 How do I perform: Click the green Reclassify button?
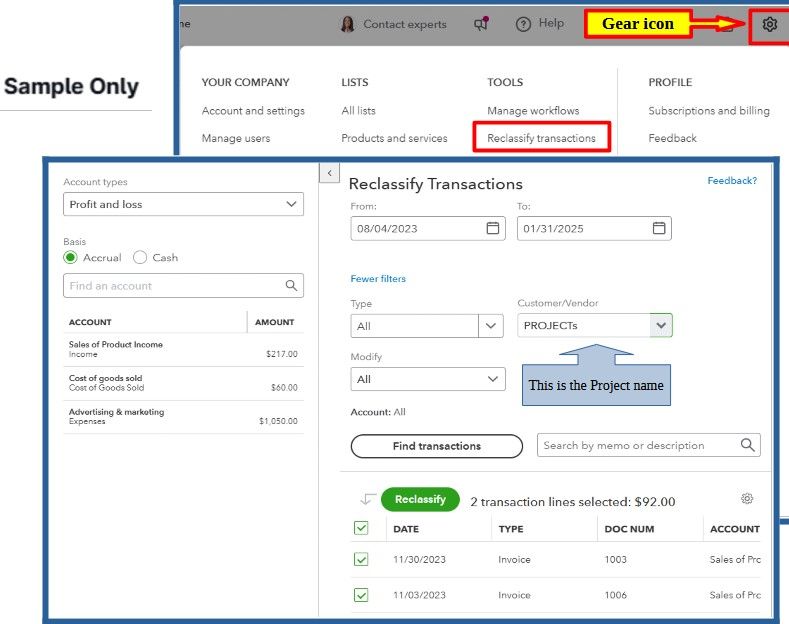pos(420,499)
